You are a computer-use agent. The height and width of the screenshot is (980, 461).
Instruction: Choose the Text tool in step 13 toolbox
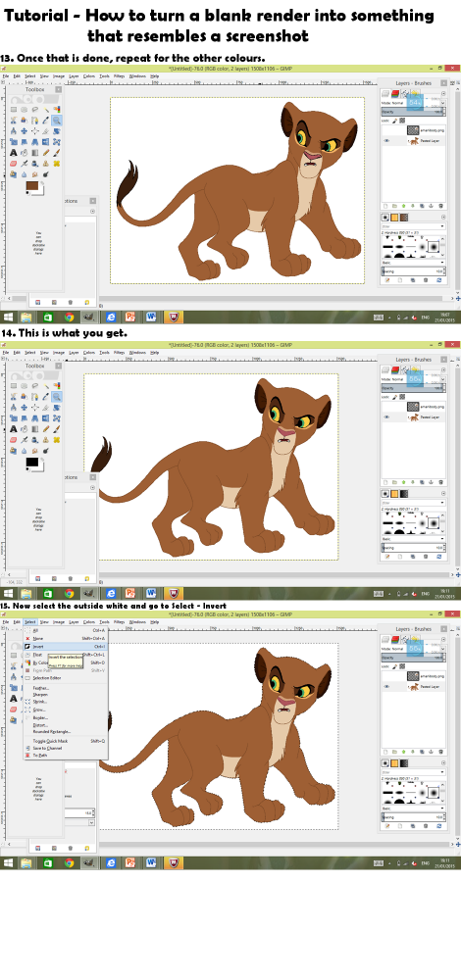click(x=14, y=153)
